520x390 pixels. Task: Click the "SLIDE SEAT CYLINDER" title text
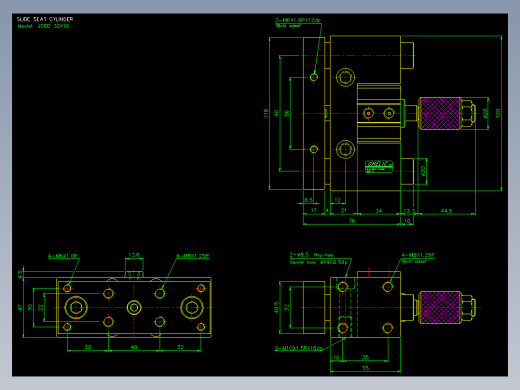click(x=45, y=19)
